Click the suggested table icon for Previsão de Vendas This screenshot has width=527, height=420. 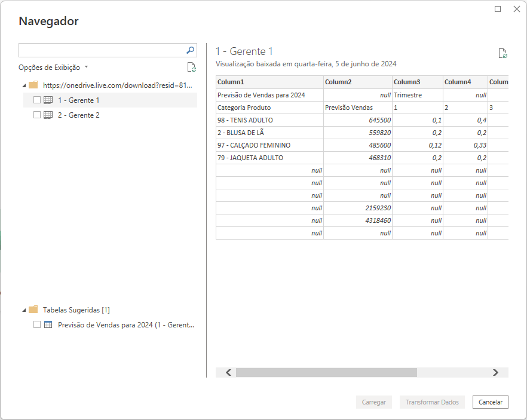tap(48, 325)
